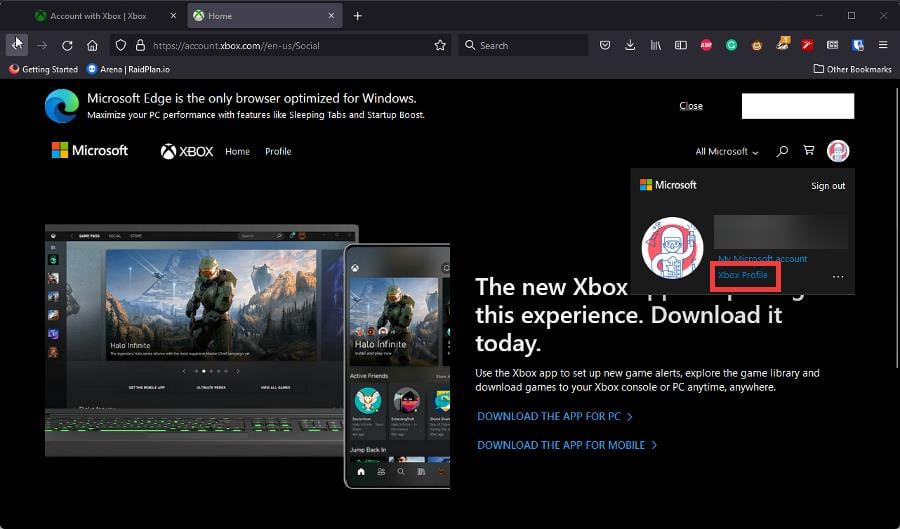Toggle the sidebar view icon

(x=681, y=45)
